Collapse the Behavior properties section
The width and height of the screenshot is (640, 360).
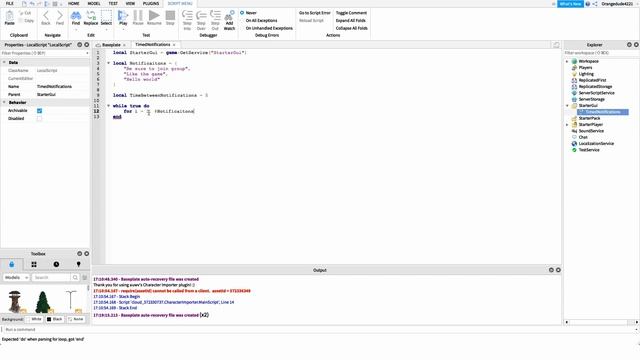click(4, 102)
